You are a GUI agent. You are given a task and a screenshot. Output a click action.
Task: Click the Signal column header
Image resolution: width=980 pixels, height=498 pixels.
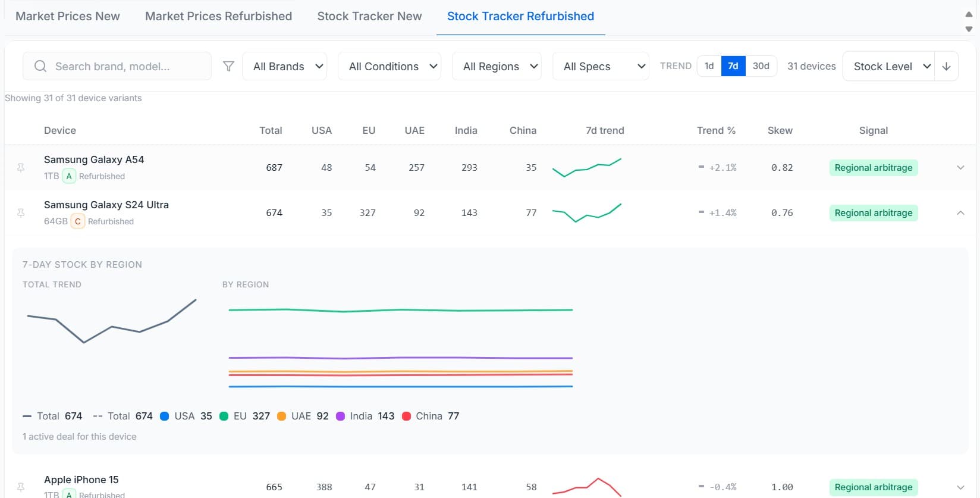[x=873, y=130]
